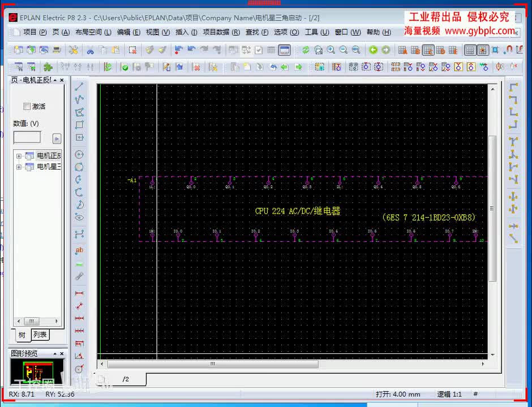
Task: Select the aligned dimension tool
Action: [79, 306]
